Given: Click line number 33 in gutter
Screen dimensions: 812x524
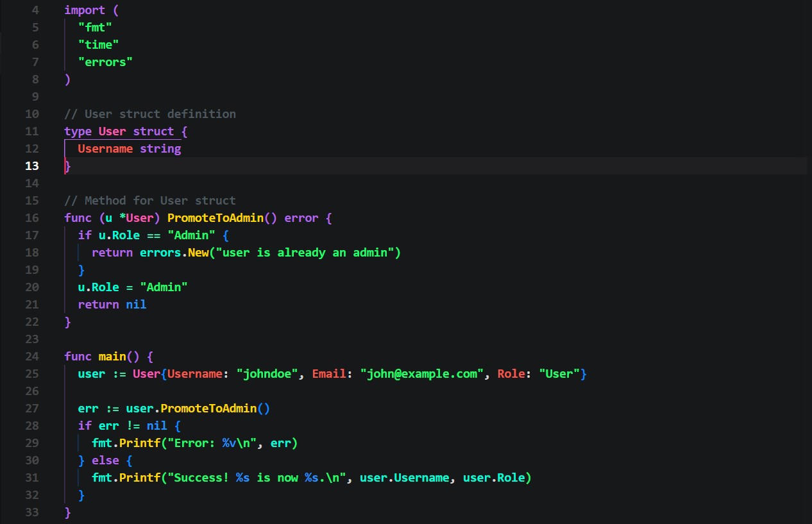Looking at the screenshot, I should (x=31, y=512).
